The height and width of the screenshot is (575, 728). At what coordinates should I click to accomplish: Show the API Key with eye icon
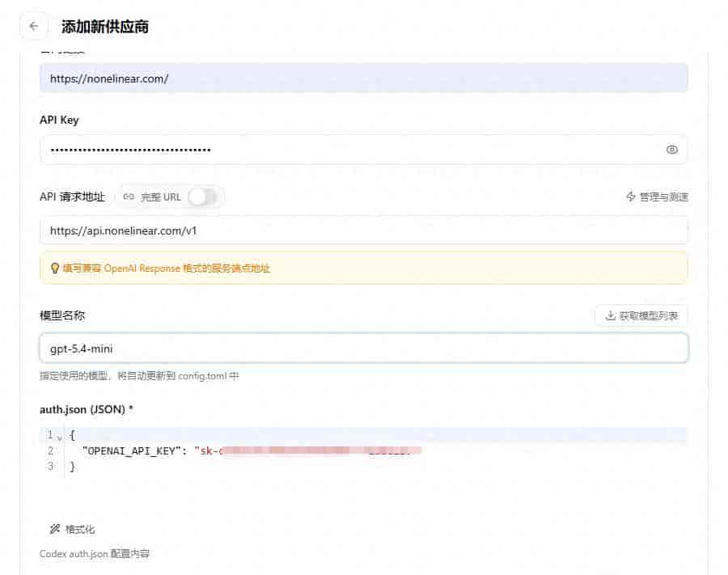[x=672, y=150]
